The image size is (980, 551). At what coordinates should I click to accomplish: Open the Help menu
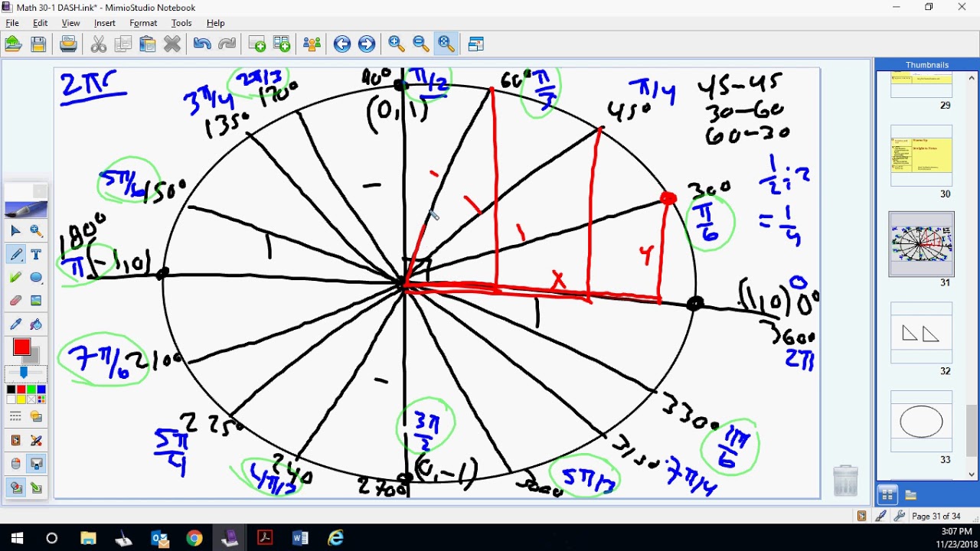point(216,23)
